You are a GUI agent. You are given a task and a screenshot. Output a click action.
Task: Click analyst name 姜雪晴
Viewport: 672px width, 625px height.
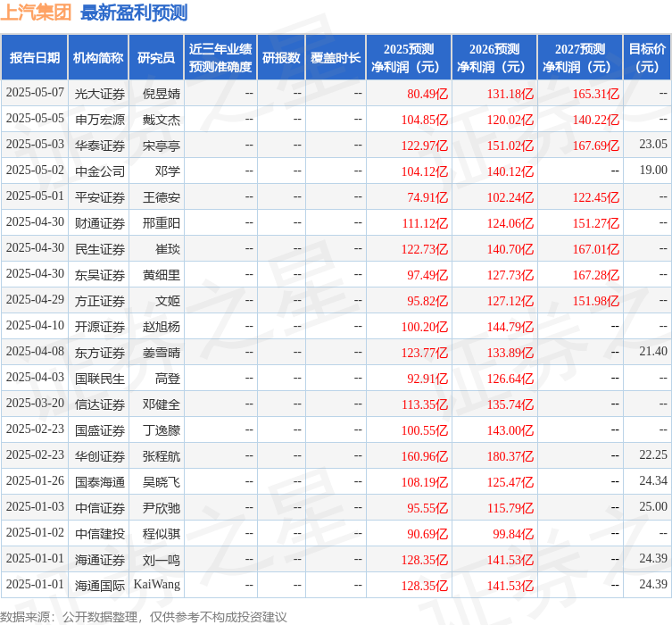[162, 353]
